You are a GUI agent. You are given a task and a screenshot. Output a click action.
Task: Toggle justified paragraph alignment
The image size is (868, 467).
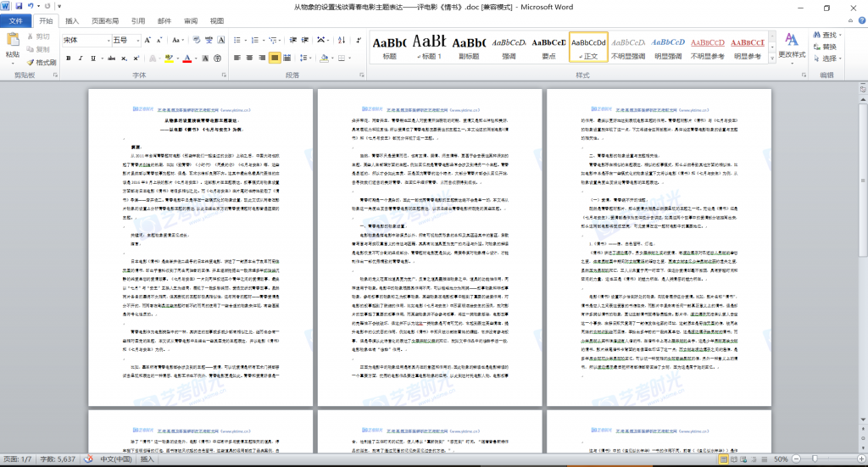click(275, 58)
